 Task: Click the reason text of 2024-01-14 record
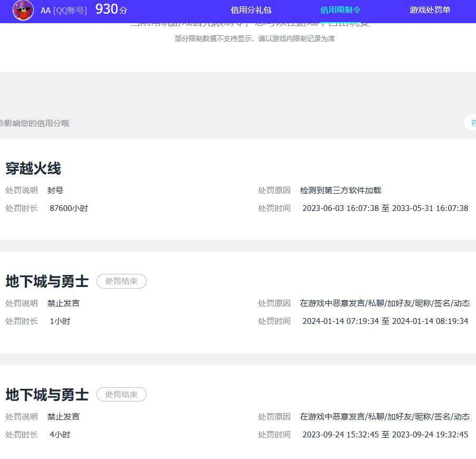coord(385,303)
